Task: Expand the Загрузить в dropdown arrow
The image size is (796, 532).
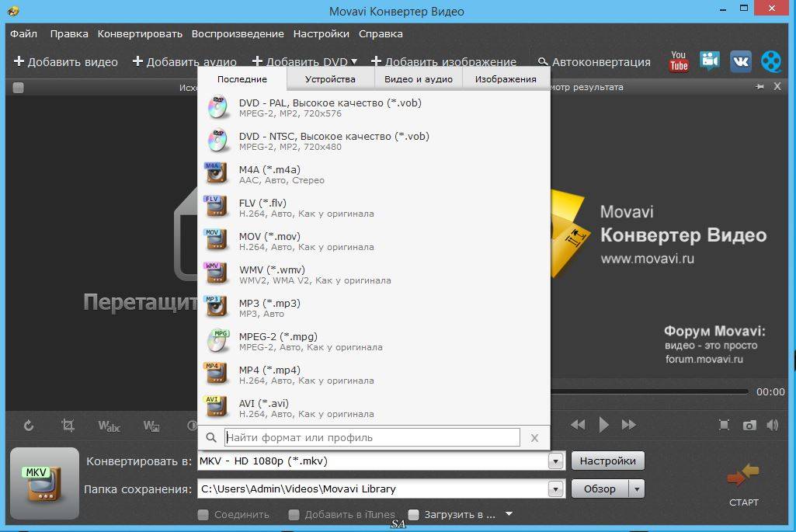Action: click(509, 514)
